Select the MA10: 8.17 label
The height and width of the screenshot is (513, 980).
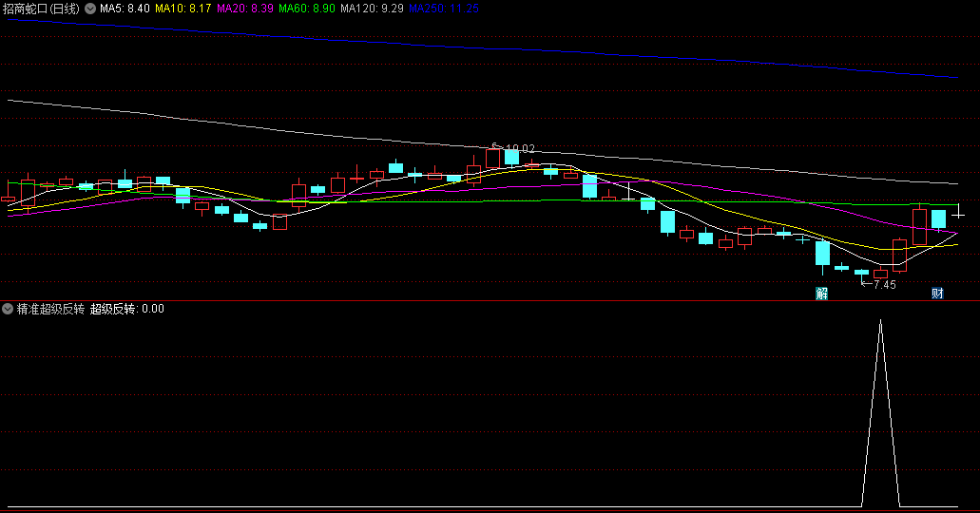(x=183, y=9)
